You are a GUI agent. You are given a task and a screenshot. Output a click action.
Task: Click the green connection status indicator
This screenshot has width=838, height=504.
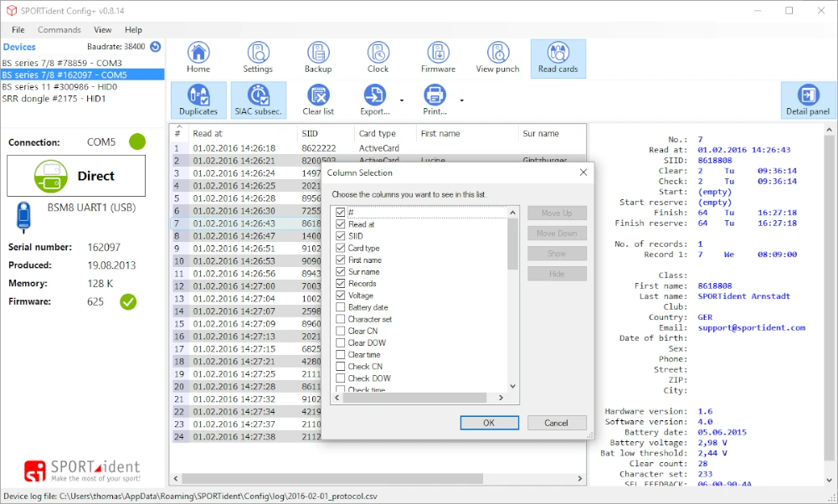[137, 141]
